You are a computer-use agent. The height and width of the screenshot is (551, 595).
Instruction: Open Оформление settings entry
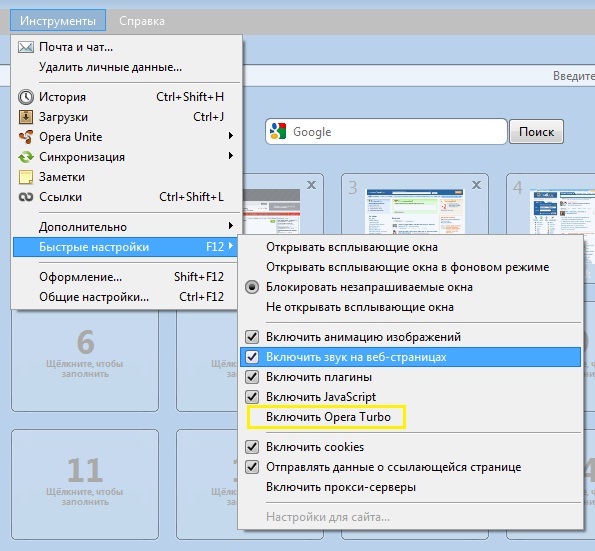(x=126, y=277)
